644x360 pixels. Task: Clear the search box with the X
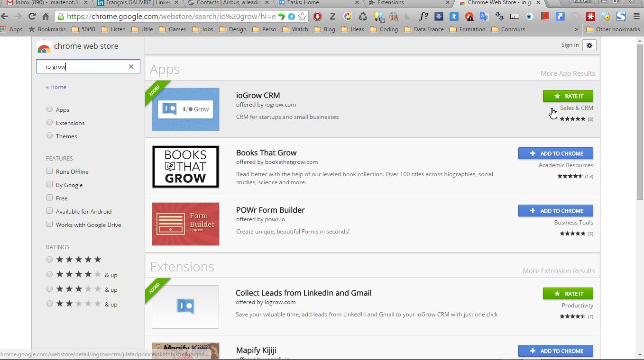[x=131, y=67]
